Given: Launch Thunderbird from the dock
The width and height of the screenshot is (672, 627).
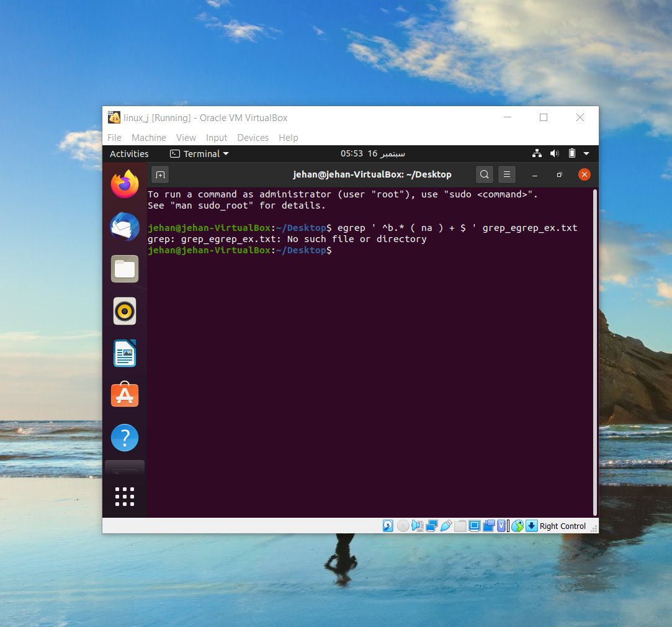Looking at the screenshot, I should 124,227.
